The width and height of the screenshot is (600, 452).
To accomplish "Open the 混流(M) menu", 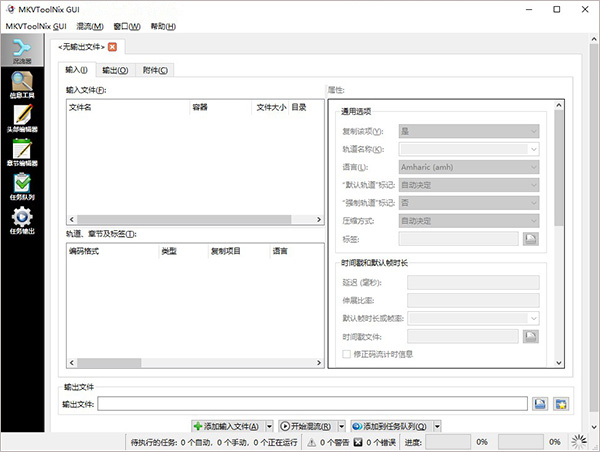I will point(92,25).
